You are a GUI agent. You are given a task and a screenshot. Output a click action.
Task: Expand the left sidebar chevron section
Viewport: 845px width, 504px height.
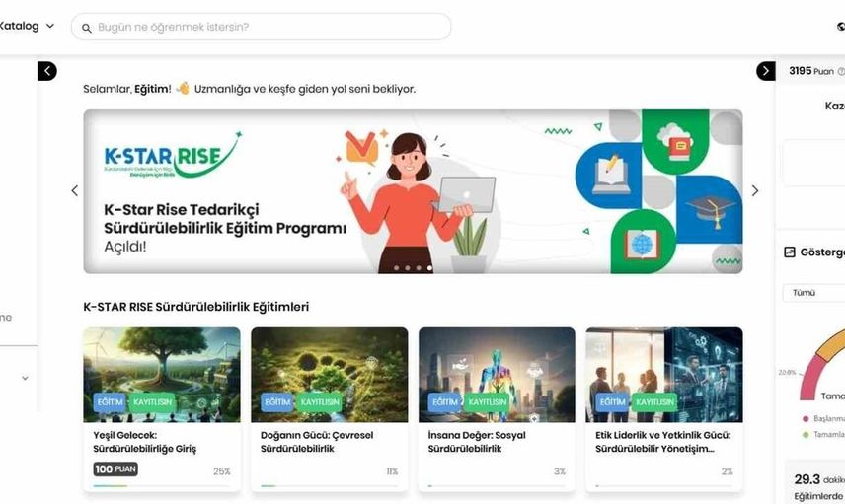25,378
